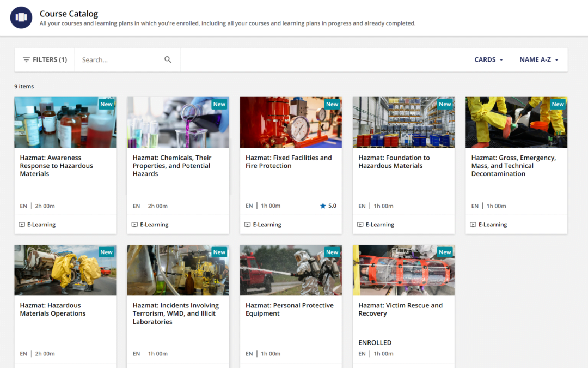Open Hazmat: Personal Protective Equipment course title
Viewport: 588px width, 368px height.
289,309
